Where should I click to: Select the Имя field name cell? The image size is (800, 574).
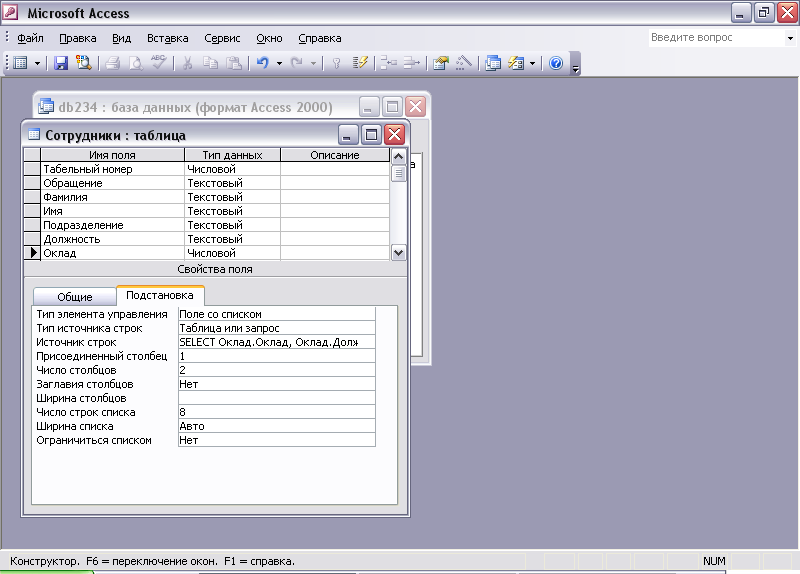112,211
